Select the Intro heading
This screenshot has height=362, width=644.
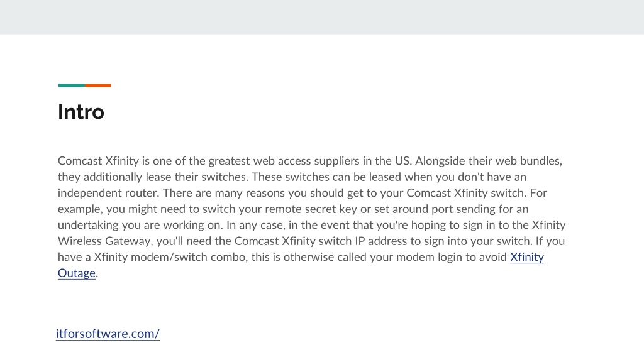81,112
